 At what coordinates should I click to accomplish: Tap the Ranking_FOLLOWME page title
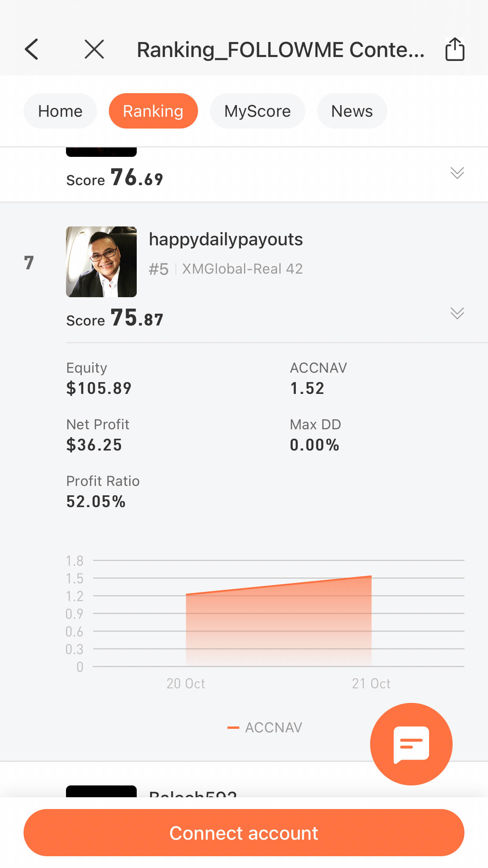point(281,50)
